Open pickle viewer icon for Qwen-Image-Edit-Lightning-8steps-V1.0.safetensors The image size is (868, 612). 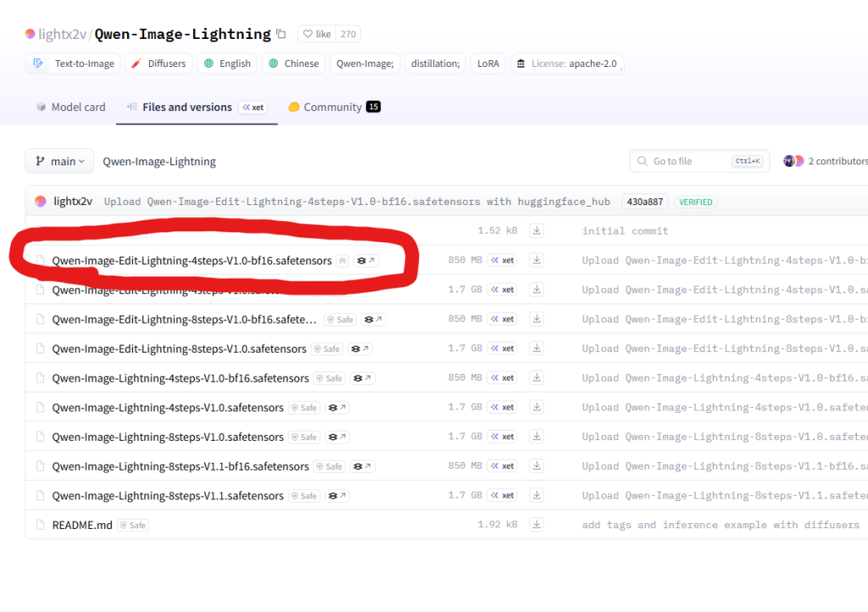point(359,348)
